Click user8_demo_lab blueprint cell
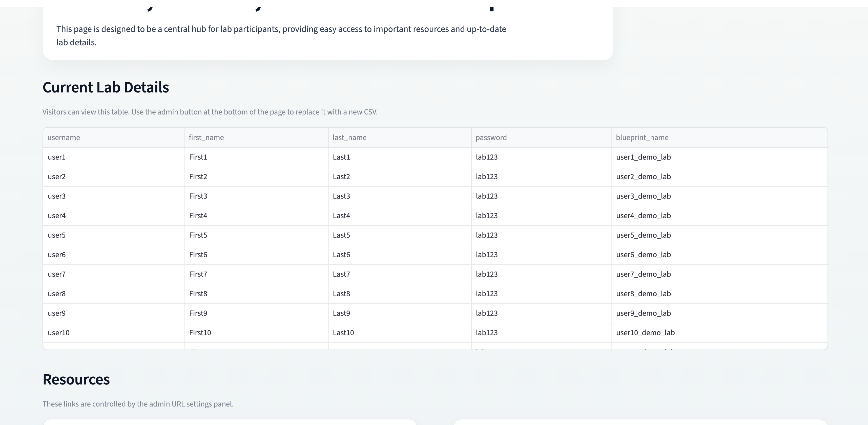This screenshot has width=868, height=425. tap(719, 294)
